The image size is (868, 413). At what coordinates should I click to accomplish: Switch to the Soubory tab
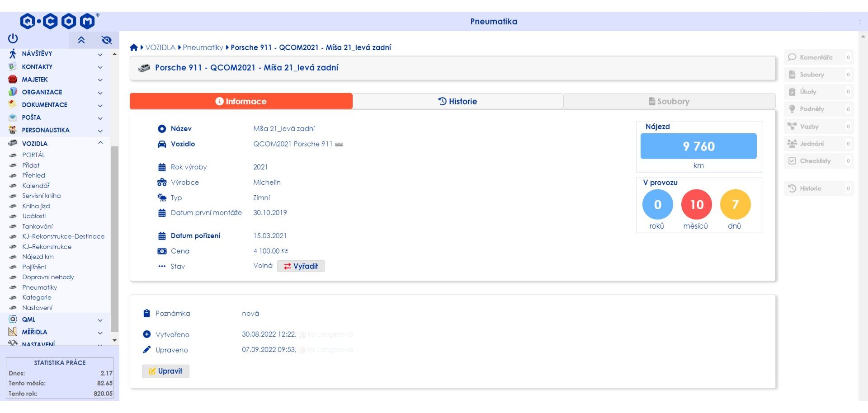click(x=669, y=101)
